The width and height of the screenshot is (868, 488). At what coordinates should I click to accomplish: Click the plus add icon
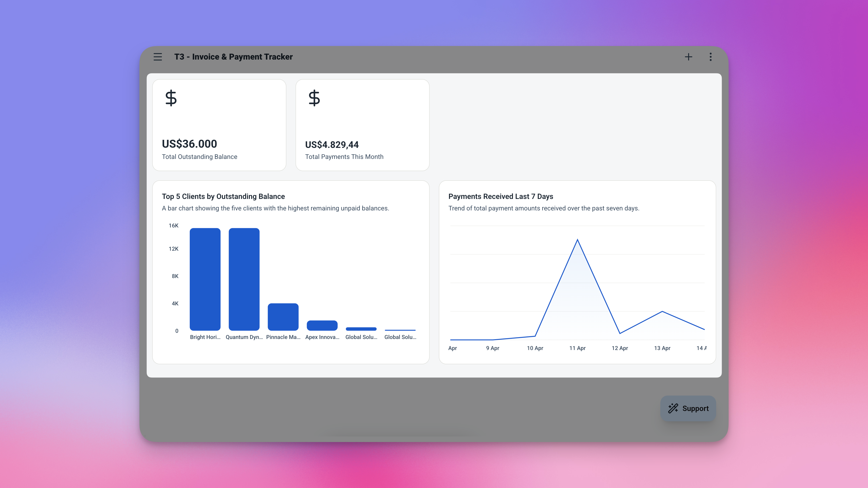click(x=688, y=57)
